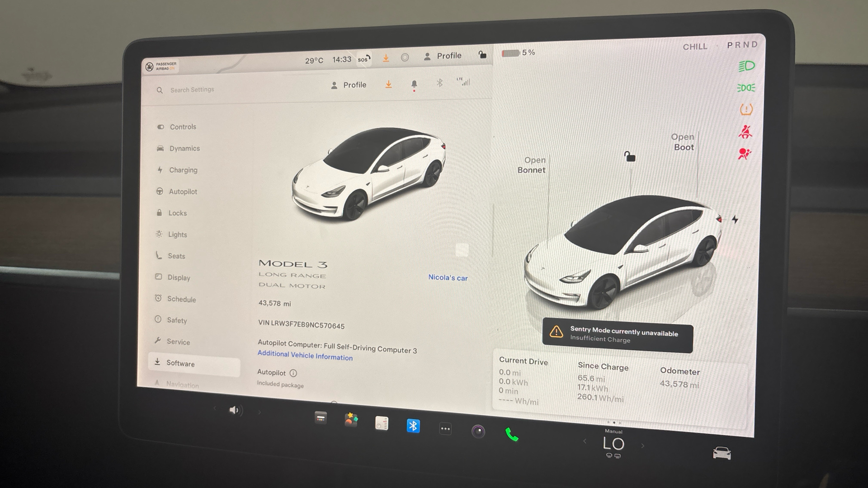The width and height of the screenshot is (868, 488).
Task: Open the green phone app
Action: coord(511,434)
